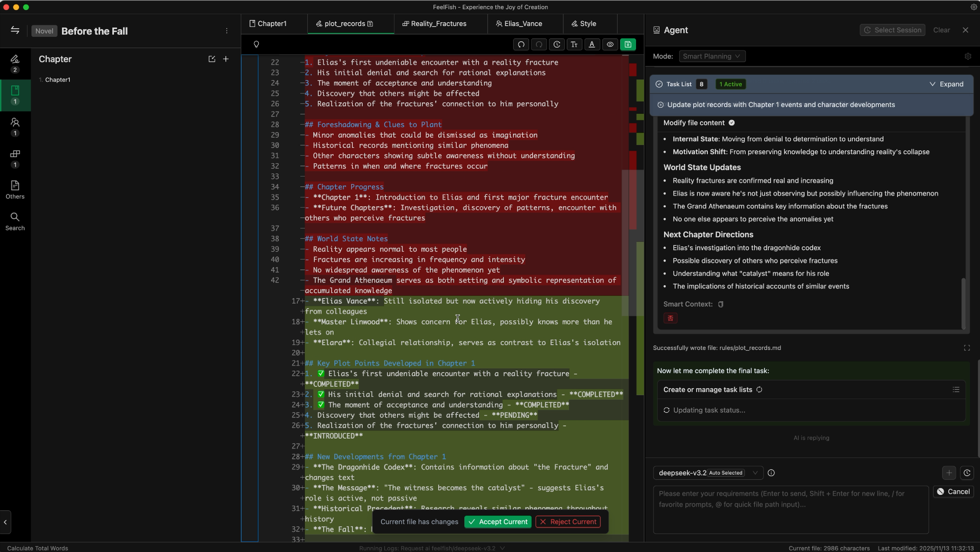Screen dimensions: 980x552
Task: Open Search from the left sidebar
Action: (x=15, y=221)
